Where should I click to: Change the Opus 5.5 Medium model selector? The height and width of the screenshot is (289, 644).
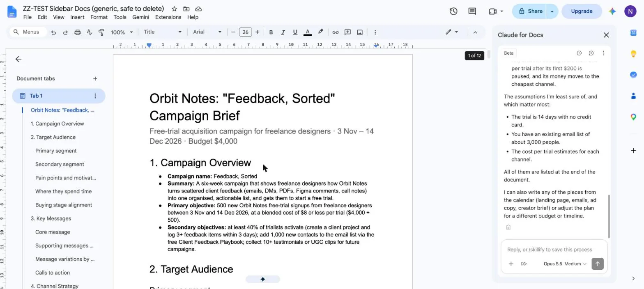click(565, 264)
